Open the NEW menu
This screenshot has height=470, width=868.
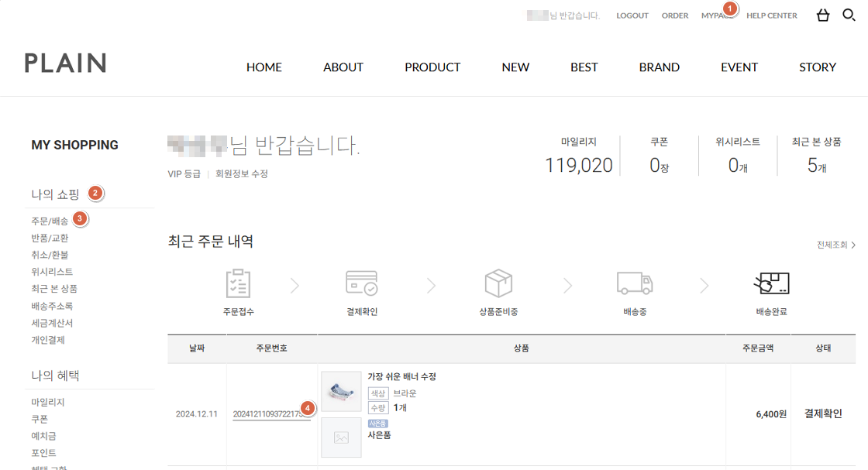(515, 67)
